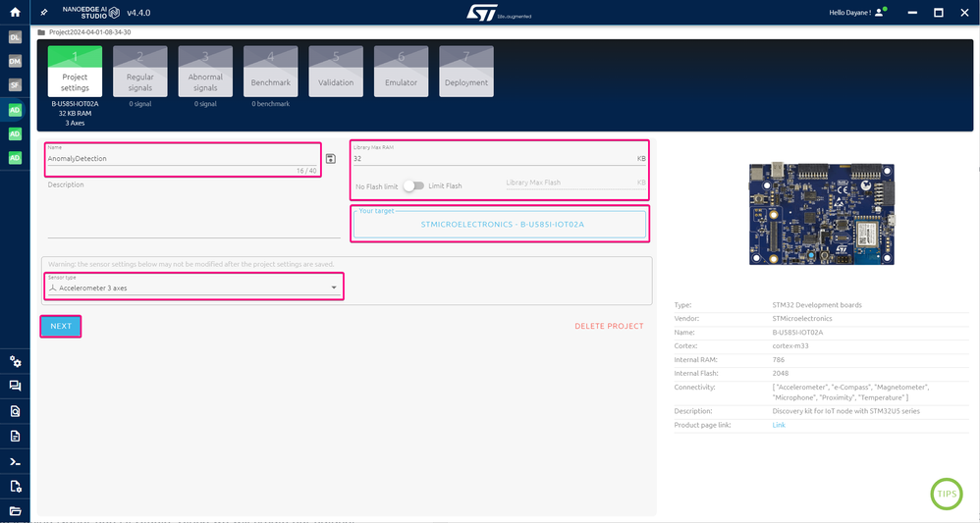Click the Name field AnomalyDetection

coord(183,159)
